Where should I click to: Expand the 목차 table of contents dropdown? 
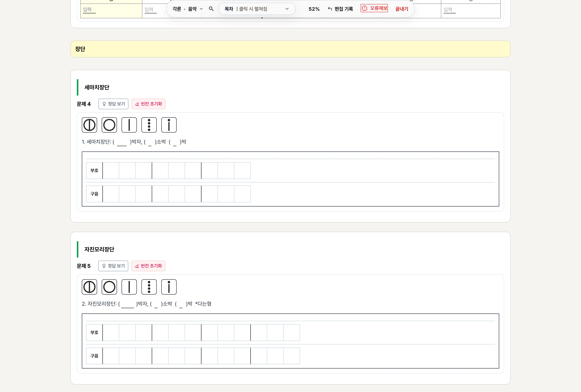coord(257,9)
